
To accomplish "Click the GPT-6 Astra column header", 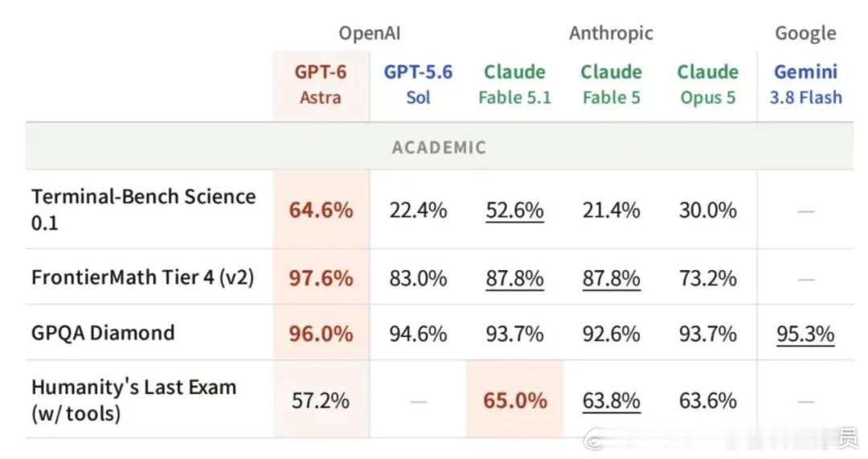I will click(321, 84).
